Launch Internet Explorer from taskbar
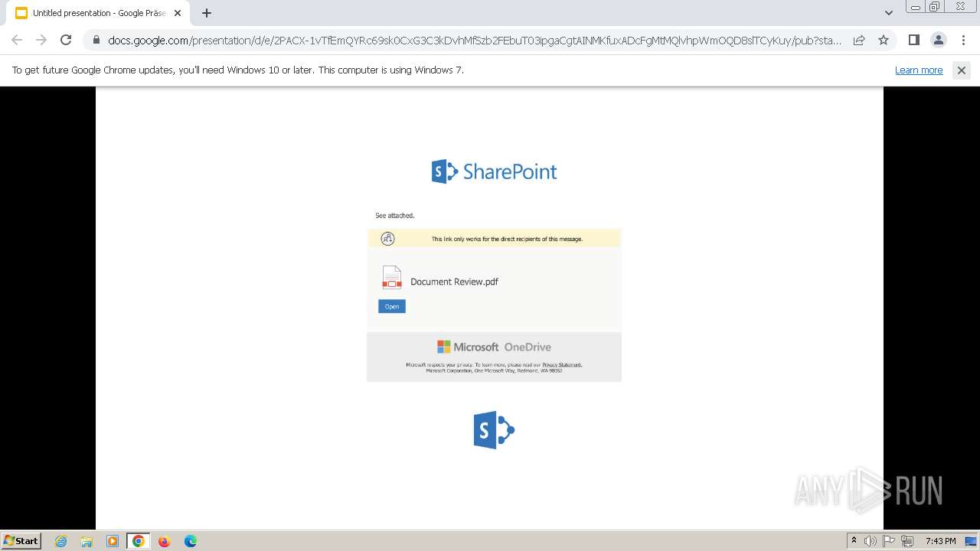The width and height of the screenshot is (980, 551). [61, 541]
